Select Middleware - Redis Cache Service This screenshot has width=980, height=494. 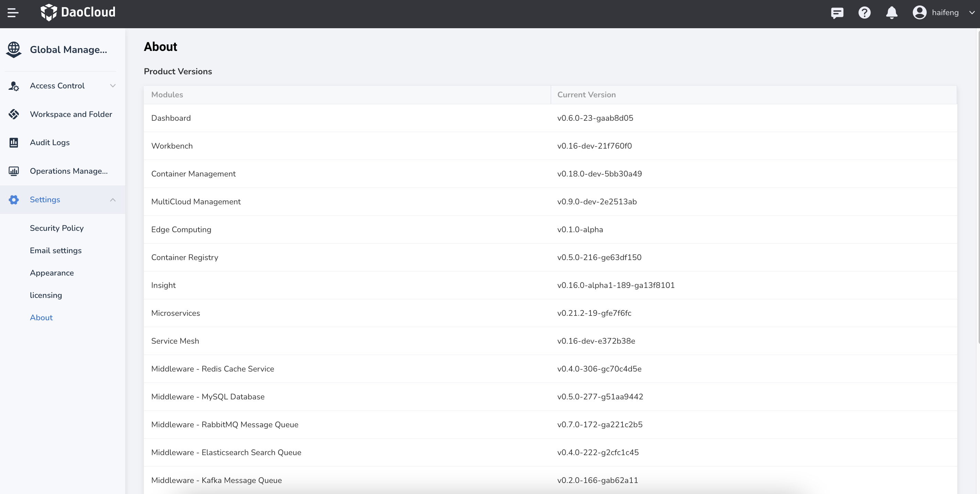(213, 369)
